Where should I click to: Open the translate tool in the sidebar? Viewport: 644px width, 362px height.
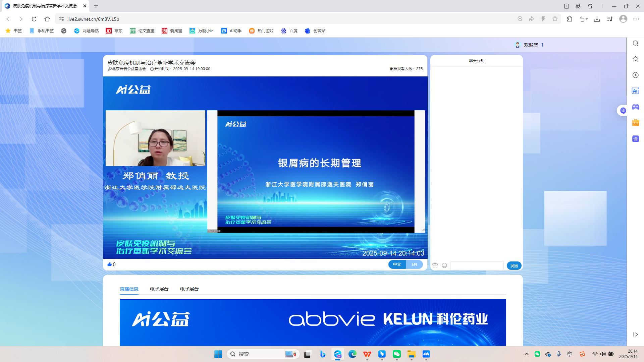click(635, 138)
